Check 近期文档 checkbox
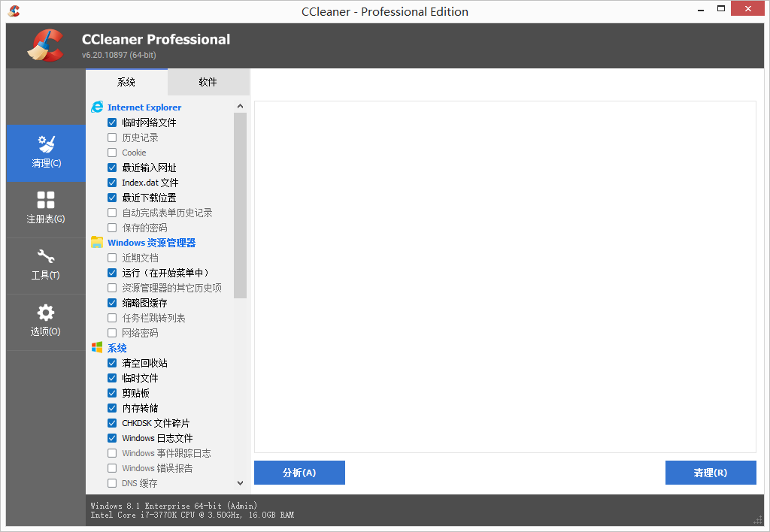770x532 pixels. pos(112,258)
